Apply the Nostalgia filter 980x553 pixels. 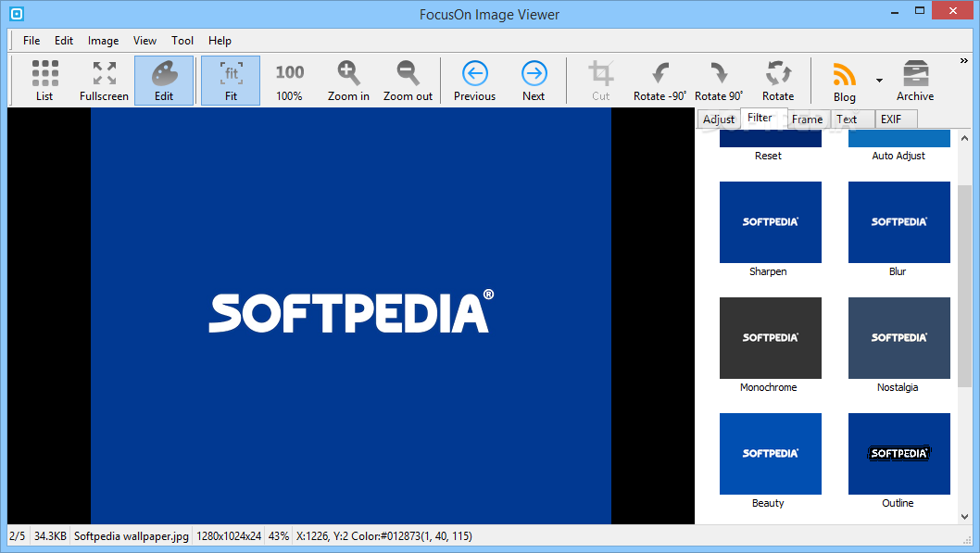click(x=898, y=337)
